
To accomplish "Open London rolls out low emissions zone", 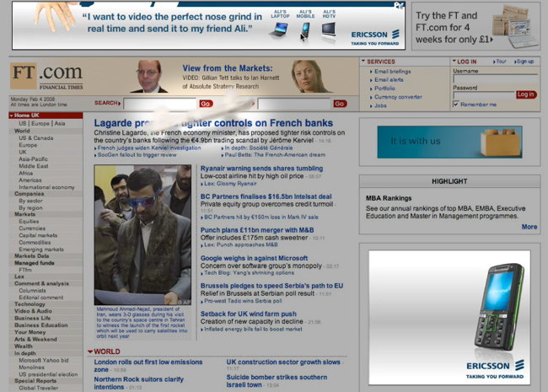I will click(148, 366).
